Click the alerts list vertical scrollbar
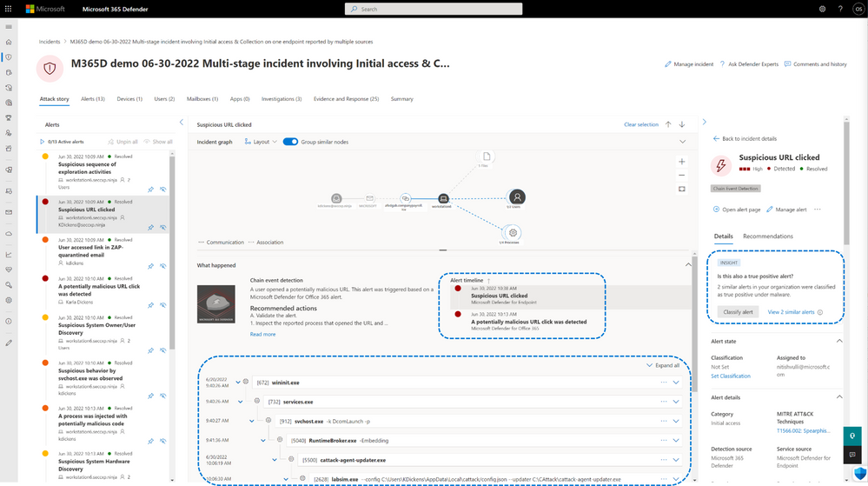 [x=172, y=252]
